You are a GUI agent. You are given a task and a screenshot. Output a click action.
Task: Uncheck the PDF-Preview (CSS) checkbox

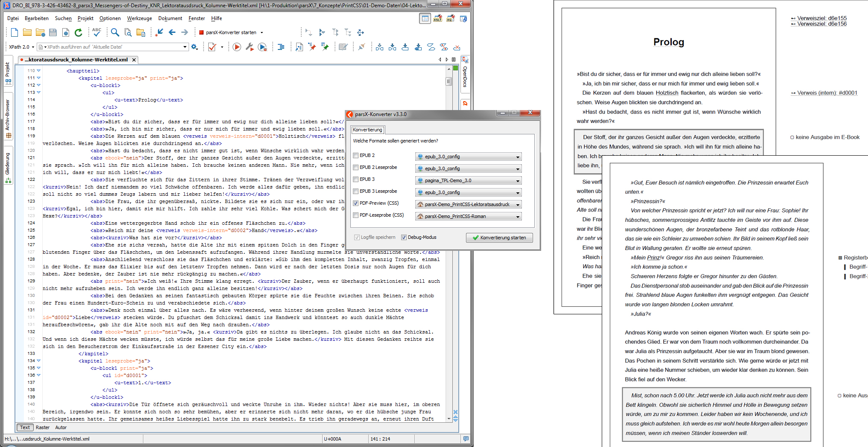(x=355, y=203)
